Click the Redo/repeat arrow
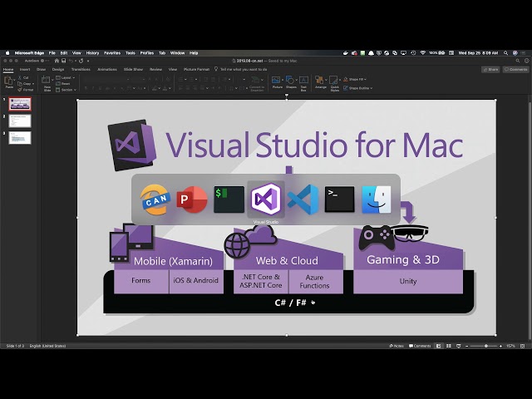This screenshot has height=399, width=532. (81, 61)
